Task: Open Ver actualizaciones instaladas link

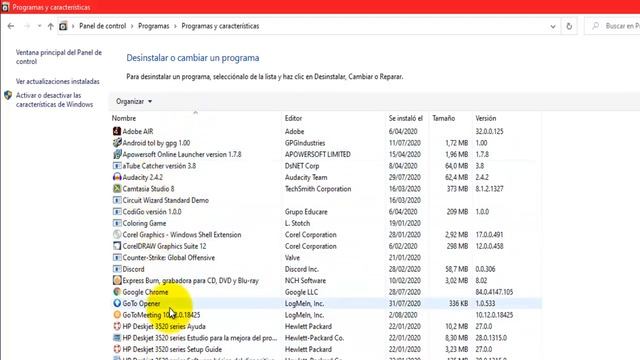Action: [58, 82]
